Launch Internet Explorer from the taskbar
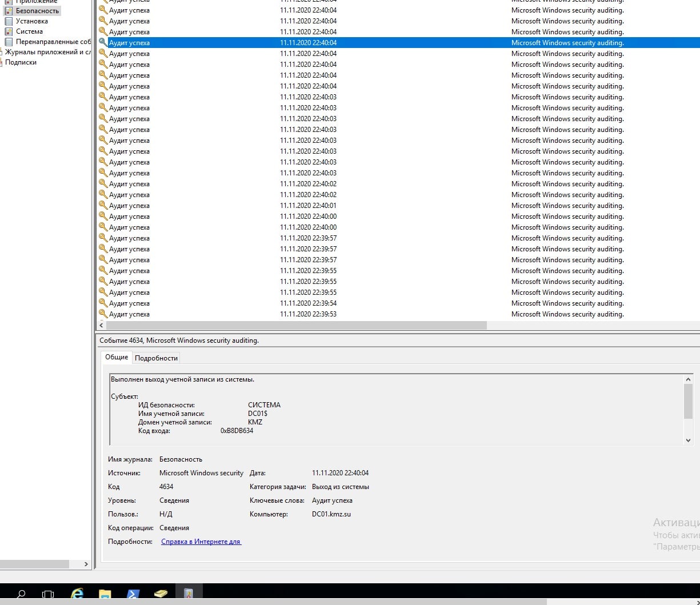The width and height of the screenshot is (700, 605). tap(77, 594)
